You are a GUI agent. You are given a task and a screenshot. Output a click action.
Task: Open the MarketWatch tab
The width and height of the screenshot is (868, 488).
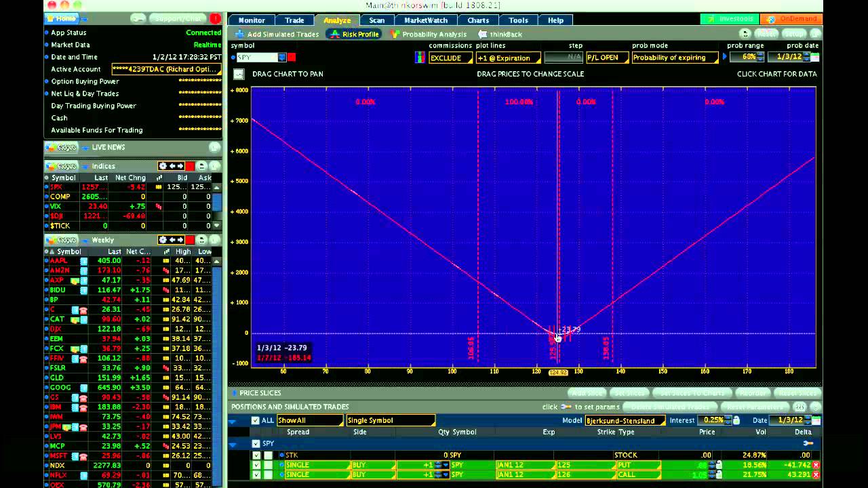coord(425,20)
